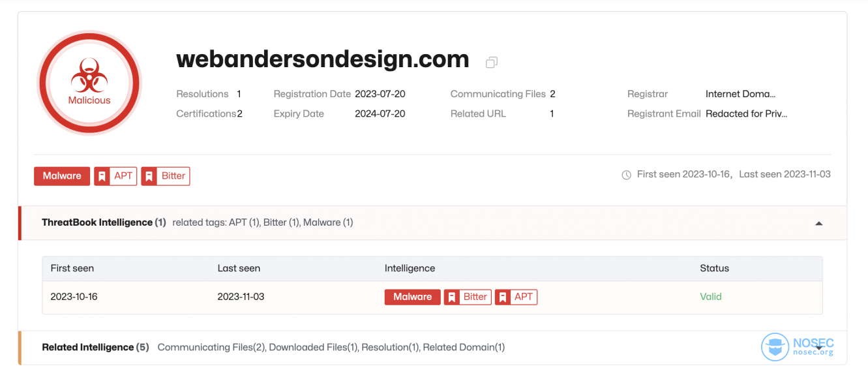
Task: Click bookmark icon on top APT tag
Action: pos(102,176)
